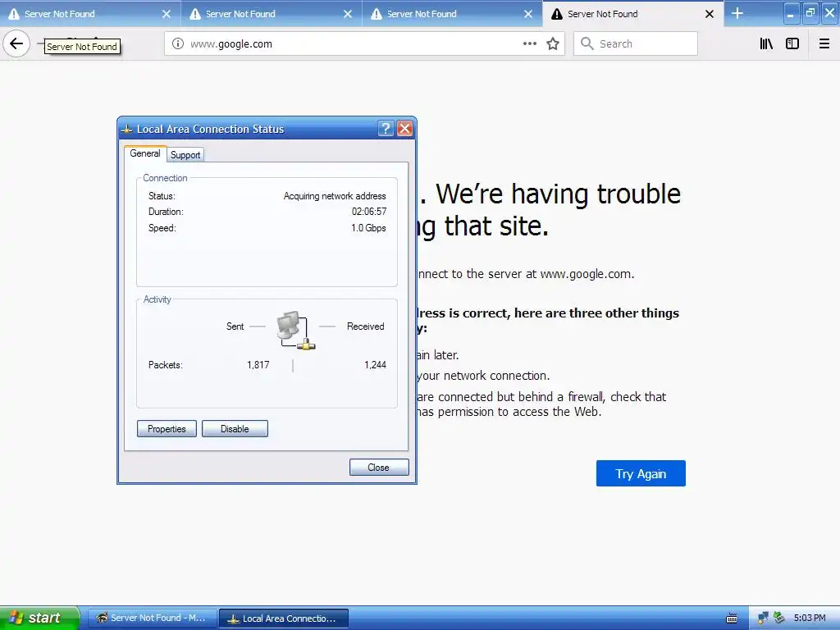The image size is (840, 630).
Task: Open the Firefox hamburger menu
Action: (824, 44)
